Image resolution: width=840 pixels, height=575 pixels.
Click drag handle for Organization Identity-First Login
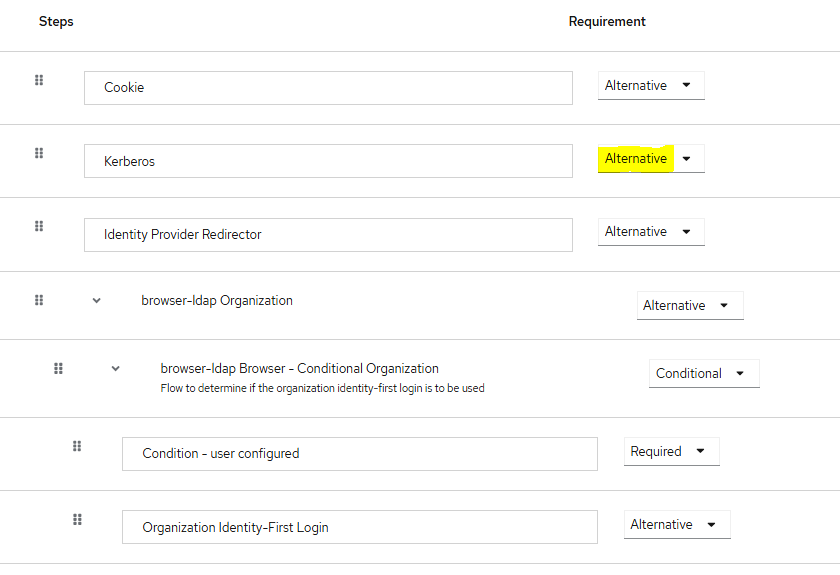77,519
